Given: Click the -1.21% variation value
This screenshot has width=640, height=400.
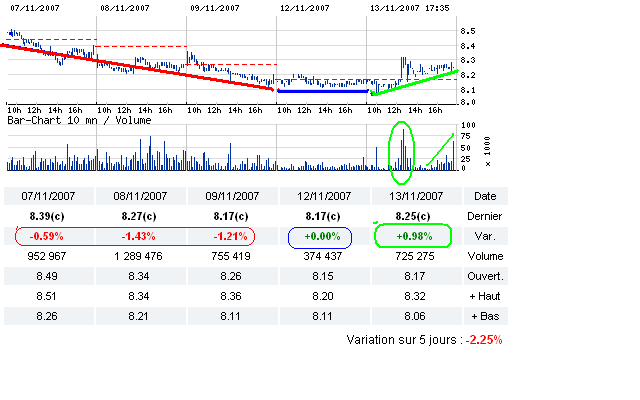Looking at the screenshot, I should tap(230, 236).
